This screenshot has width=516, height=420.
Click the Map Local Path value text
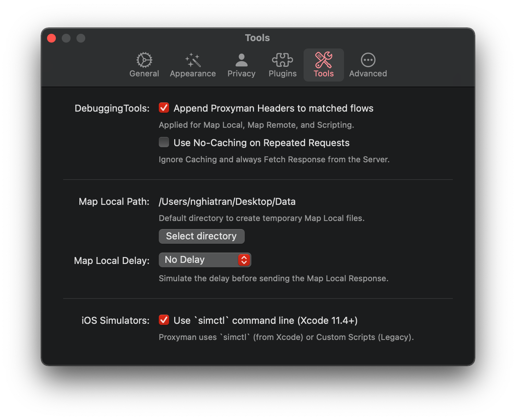pos(227,202)
